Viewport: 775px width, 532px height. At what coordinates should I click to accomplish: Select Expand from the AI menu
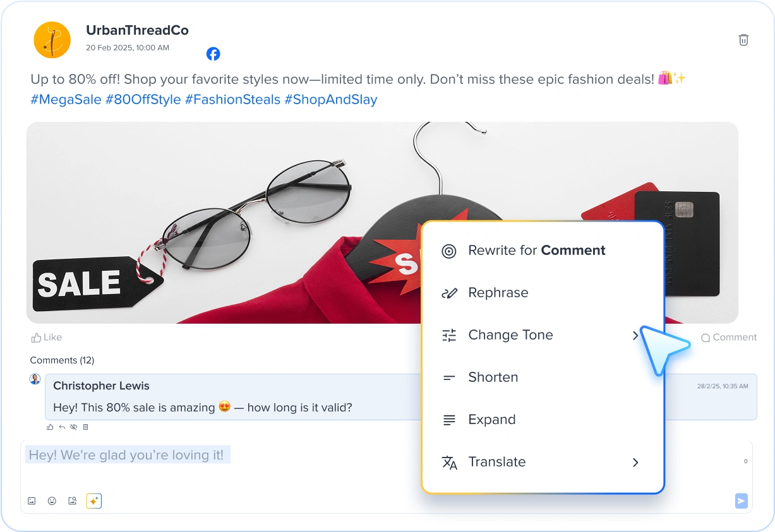pyautogui.click(x=491, y=420)
